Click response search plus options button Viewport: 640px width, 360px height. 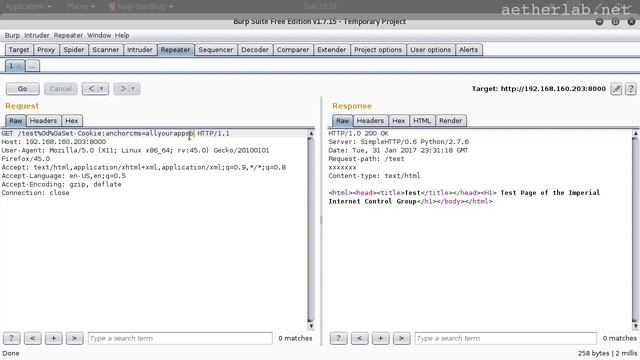380,338
